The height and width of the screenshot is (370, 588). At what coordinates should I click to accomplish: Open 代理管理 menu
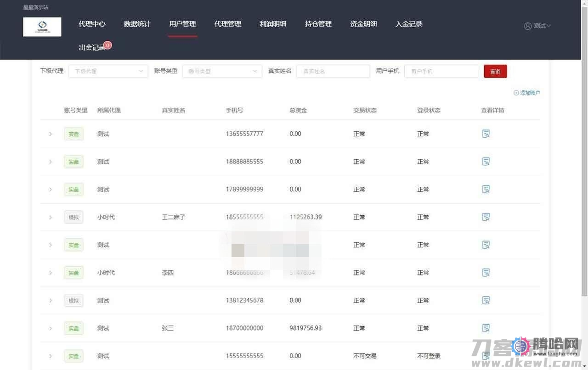pyautogui.click(x=228, y=24)
